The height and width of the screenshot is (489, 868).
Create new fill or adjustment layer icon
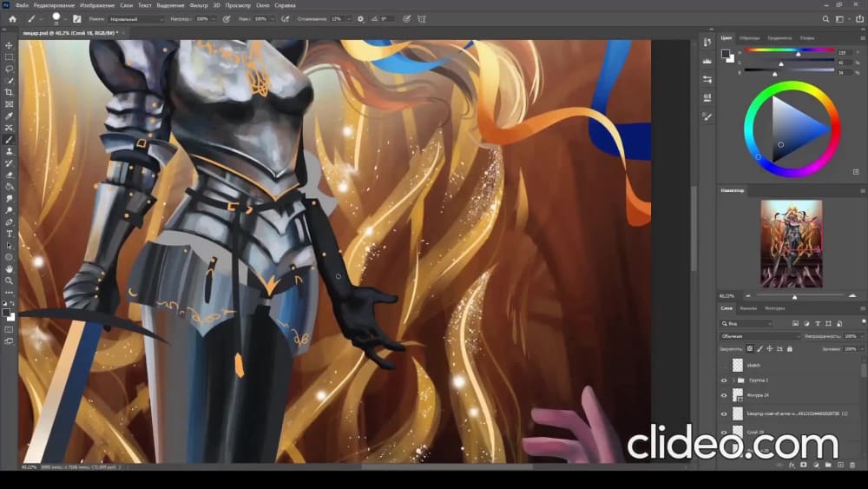(816, 466)
